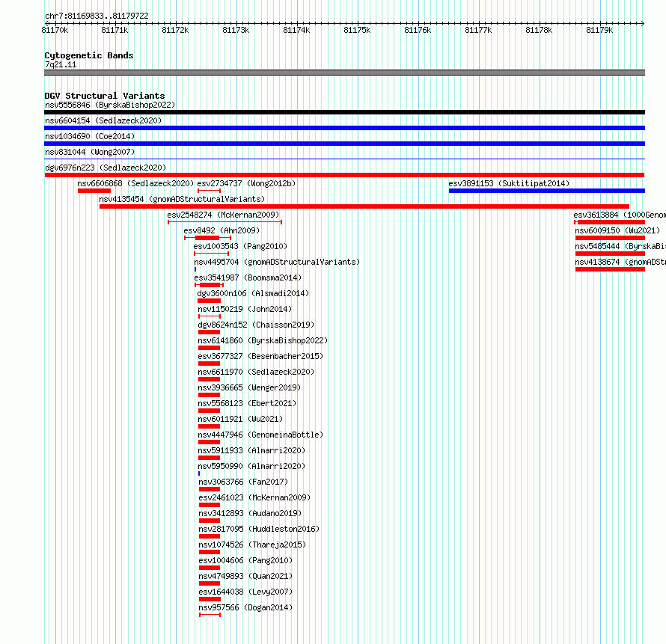Select nsv4447946 (GenomeinaBottle) label

[x=260, y=435]
